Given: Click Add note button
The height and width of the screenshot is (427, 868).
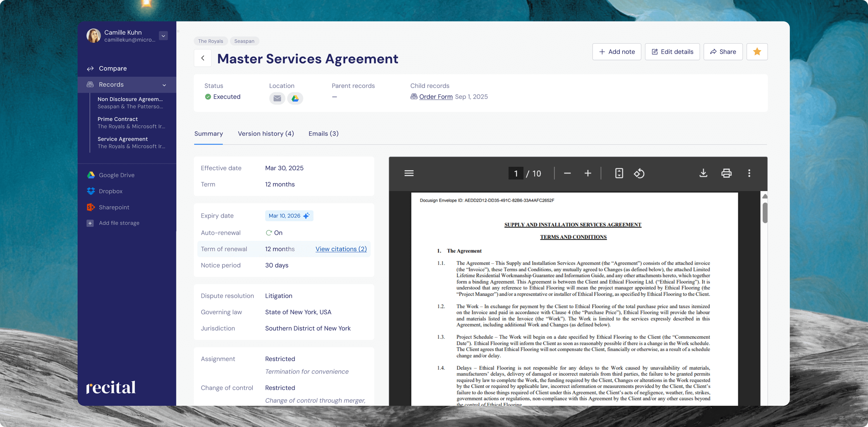Looking at the screenshot, I should tap(617, 51).
